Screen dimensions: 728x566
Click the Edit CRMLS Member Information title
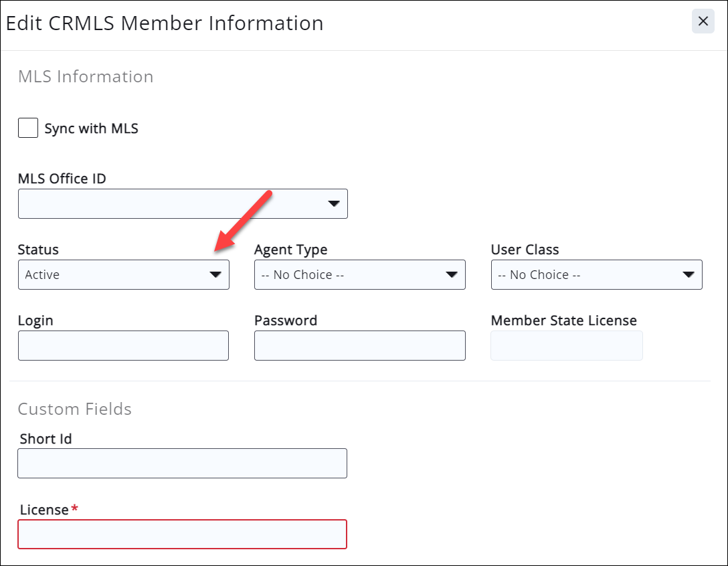point(165,23)
